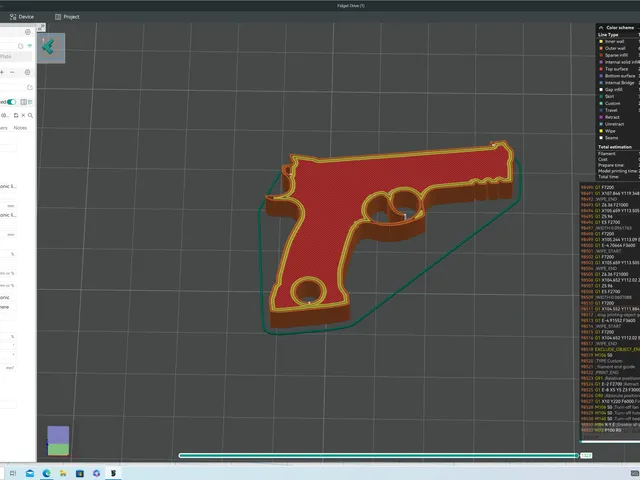Open filament settings gear icon

coord(27,72)
